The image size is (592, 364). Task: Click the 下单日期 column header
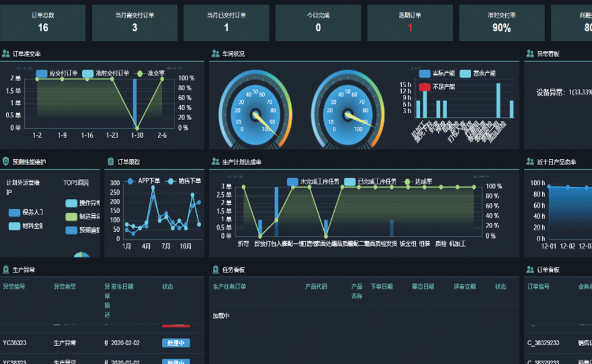coord(382,287)
